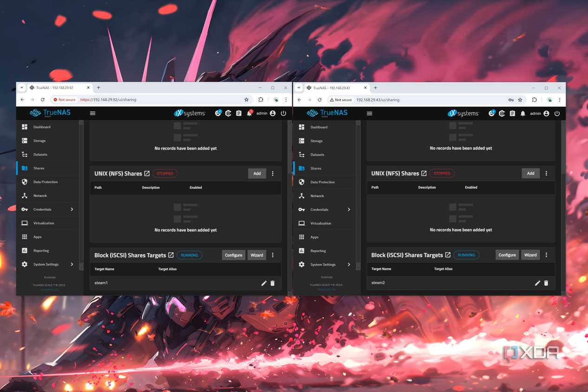Click the left browser address bar URL

point(108,99)
